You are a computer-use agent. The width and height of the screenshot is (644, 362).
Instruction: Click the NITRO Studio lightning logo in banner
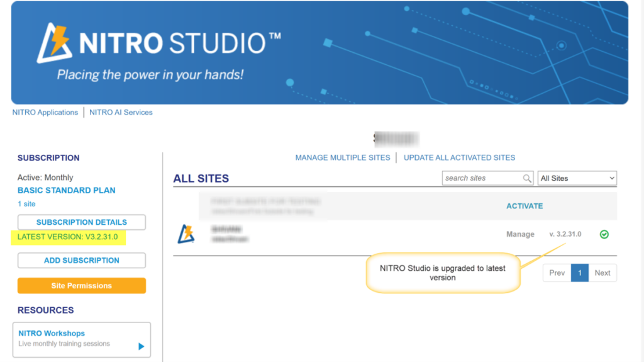pyautogui.click(x=54, y=43)
